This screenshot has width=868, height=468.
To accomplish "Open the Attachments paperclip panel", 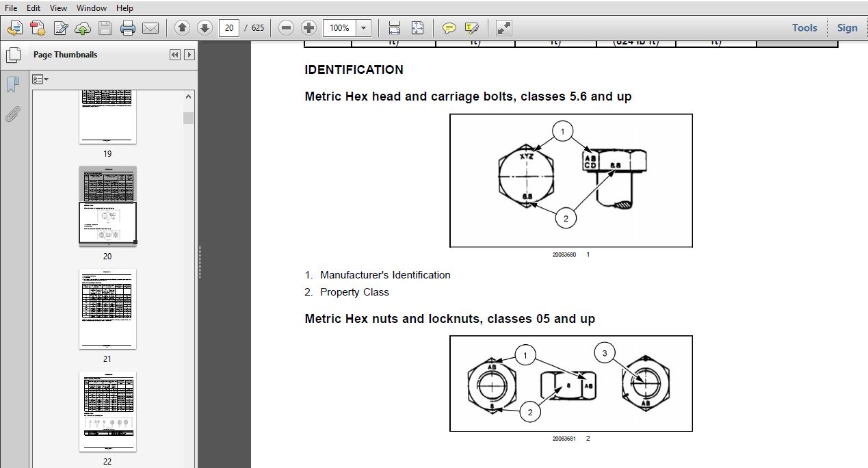I will click(x=12, y=114).
